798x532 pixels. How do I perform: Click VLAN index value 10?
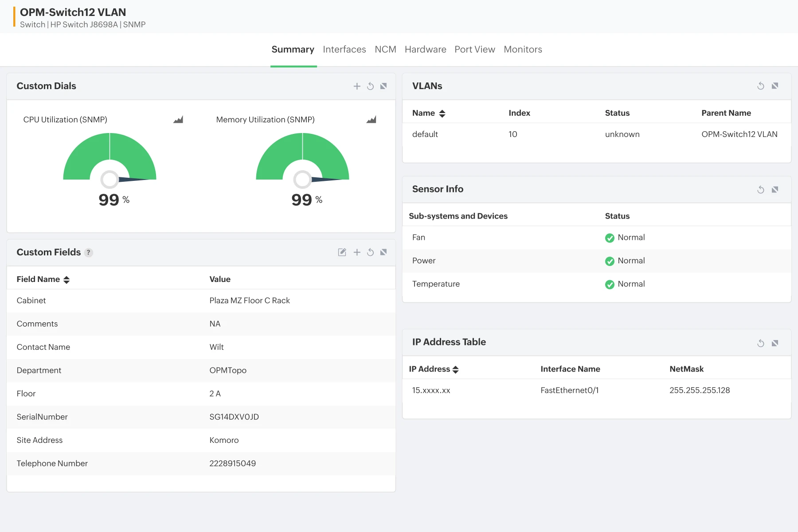[x=513, y=134]
